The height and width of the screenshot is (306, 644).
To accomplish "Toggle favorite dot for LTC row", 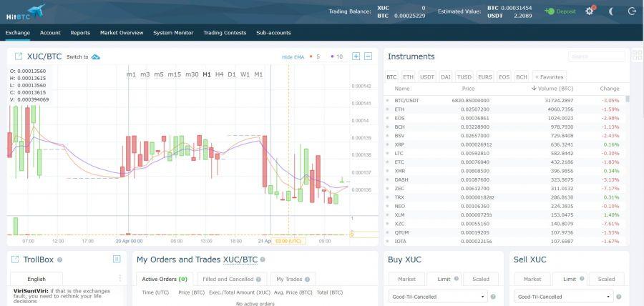I will 387,153.
